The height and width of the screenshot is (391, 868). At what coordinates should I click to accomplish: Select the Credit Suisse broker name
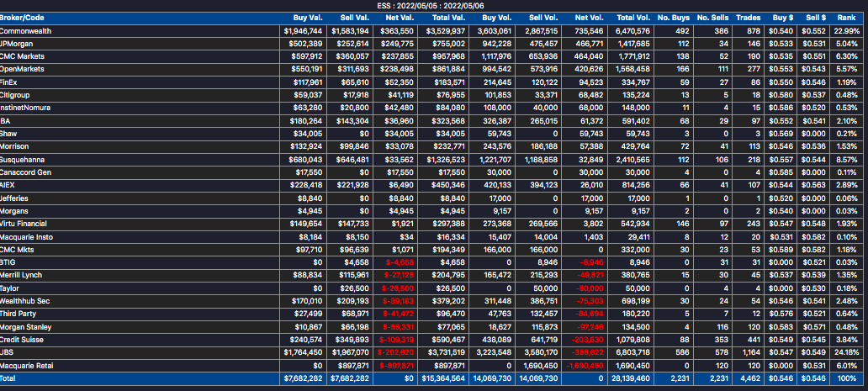[22, 340]
